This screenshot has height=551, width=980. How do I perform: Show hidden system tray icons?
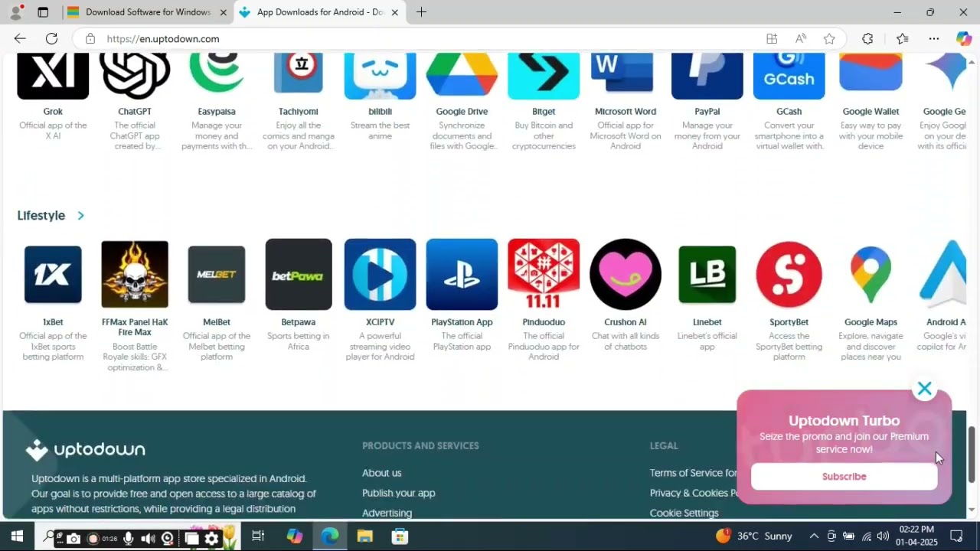click(814, 536)
